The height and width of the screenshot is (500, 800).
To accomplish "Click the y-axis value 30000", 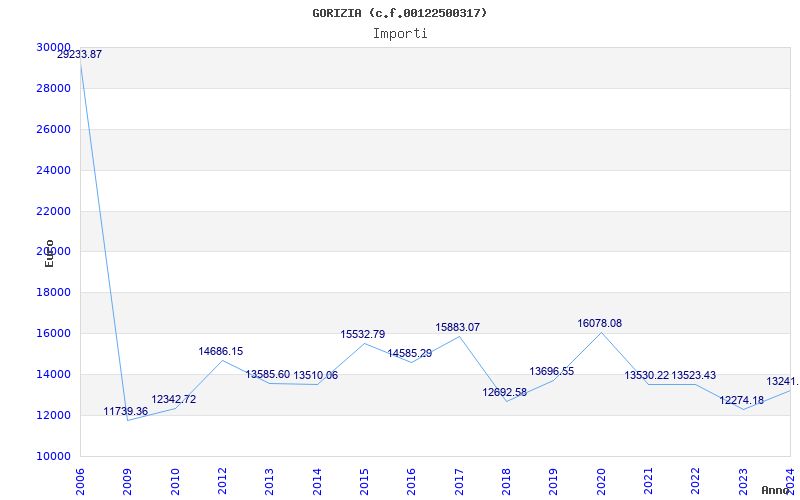I will (x=54, y=47).
